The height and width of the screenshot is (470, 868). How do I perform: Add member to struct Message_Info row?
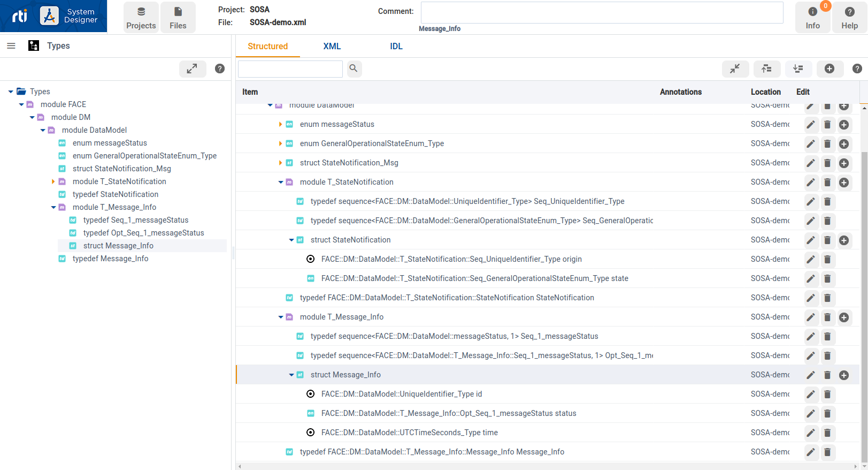[844, 375]
